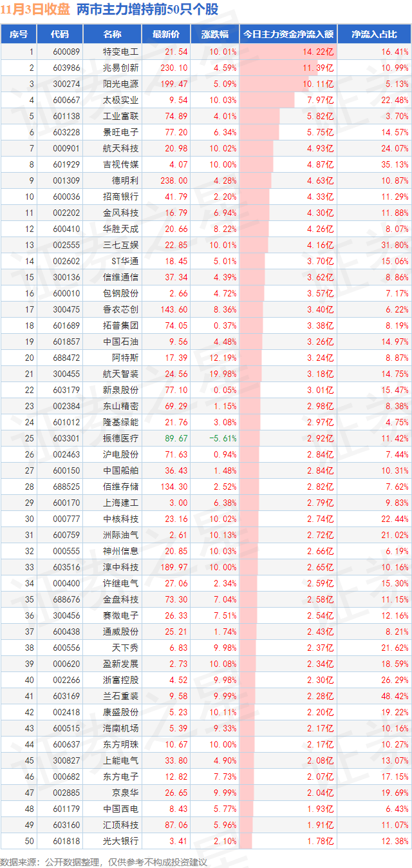Click stock code 002202

coord(67,213)
